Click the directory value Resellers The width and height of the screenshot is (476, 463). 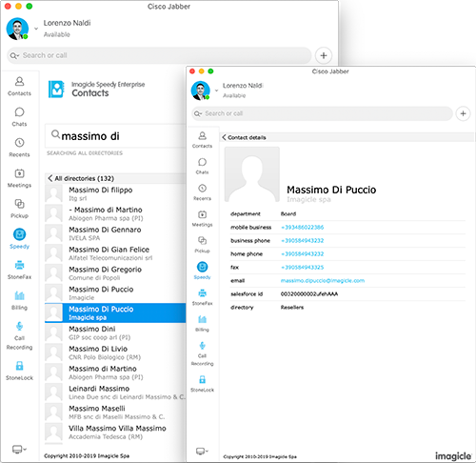pos(292,308)
